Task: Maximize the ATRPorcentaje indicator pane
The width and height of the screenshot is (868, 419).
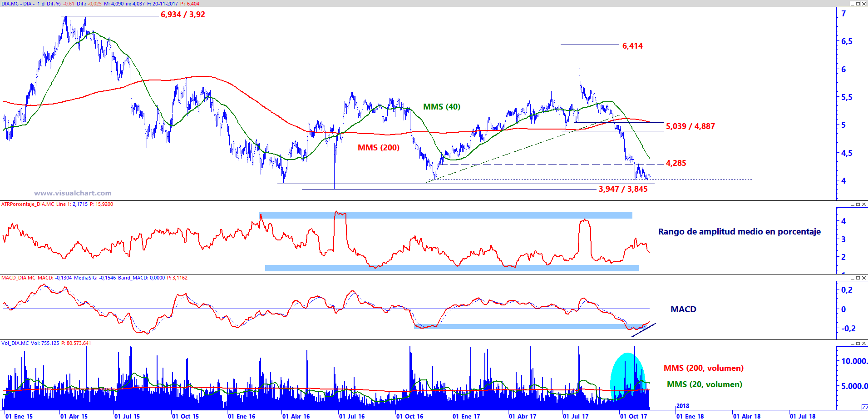Action: coord(858,204)
